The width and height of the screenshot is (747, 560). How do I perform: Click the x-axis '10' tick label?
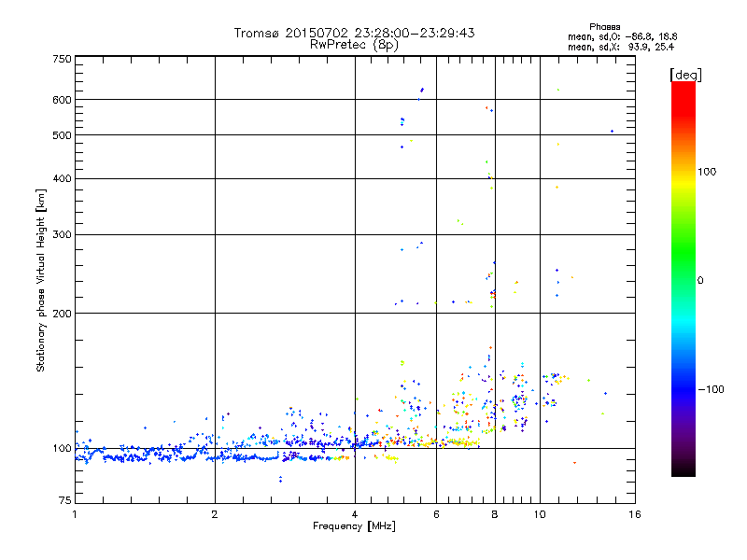point(540,514)
